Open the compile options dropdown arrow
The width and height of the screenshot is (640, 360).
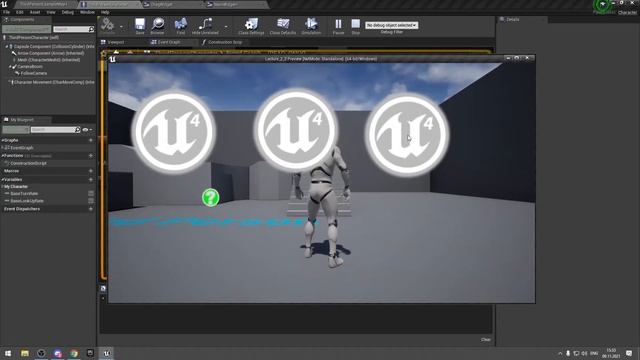(x=121, y=27)
